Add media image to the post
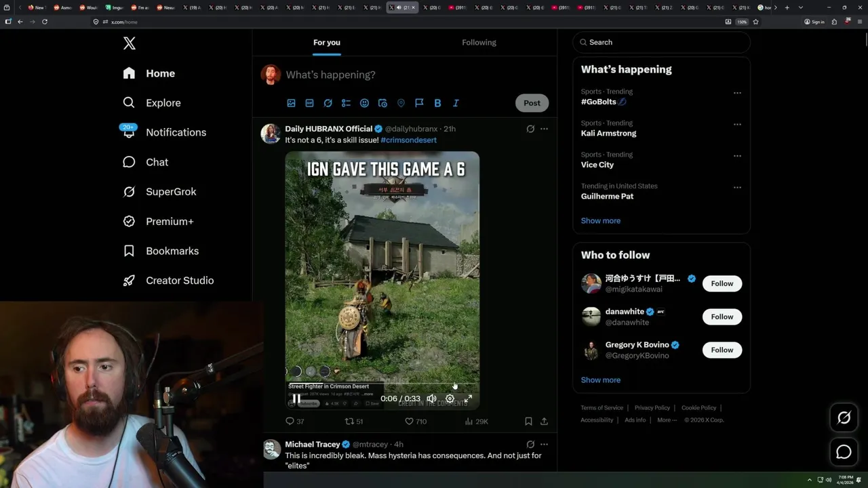 [x=291, y=103]
